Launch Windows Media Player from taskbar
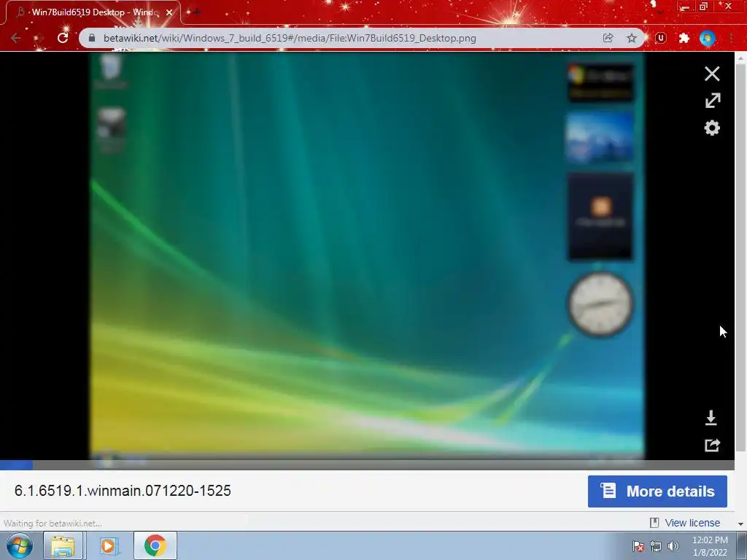 click(108, 545)
